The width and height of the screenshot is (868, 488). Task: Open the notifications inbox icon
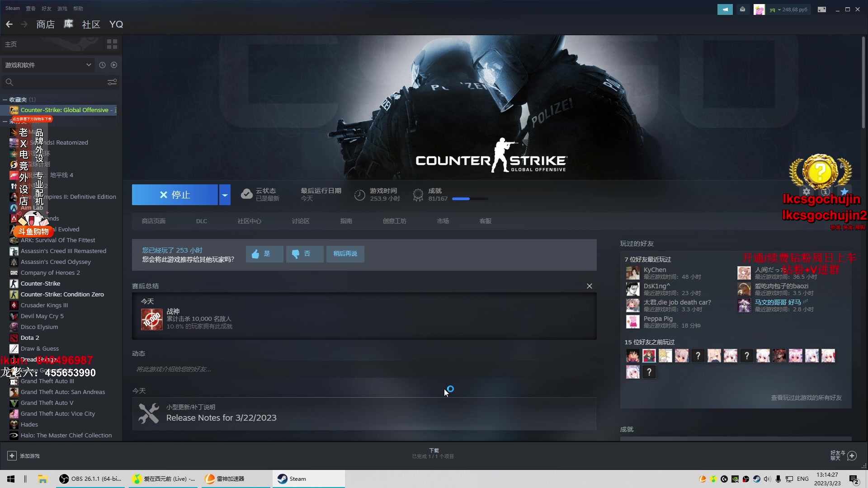742,9
